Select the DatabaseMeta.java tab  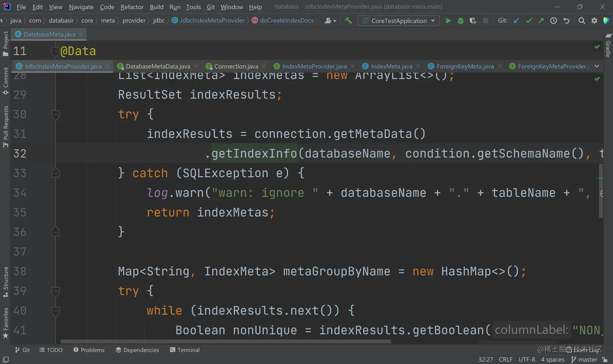[x=49, y=34]
